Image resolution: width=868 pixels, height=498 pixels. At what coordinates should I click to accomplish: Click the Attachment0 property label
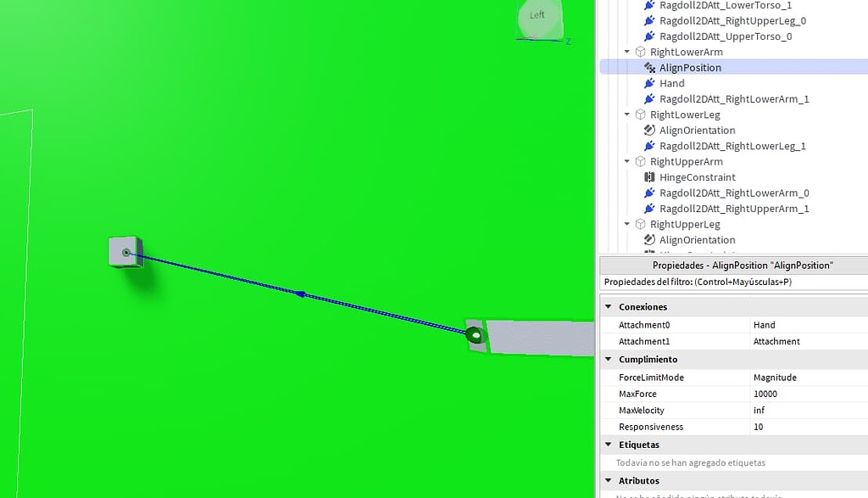pyautogui.click(x=644, y=325)
